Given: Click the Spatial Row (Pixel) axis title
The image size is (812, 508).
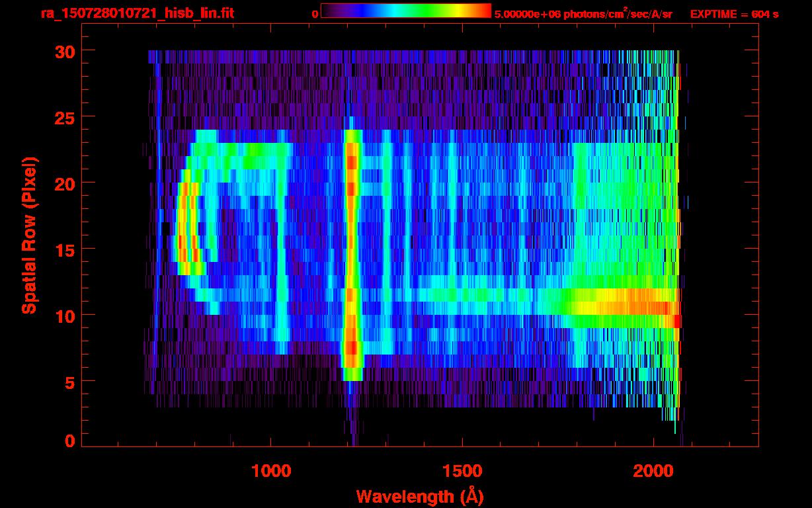Looking at the screenshot, I should [29, 235].
